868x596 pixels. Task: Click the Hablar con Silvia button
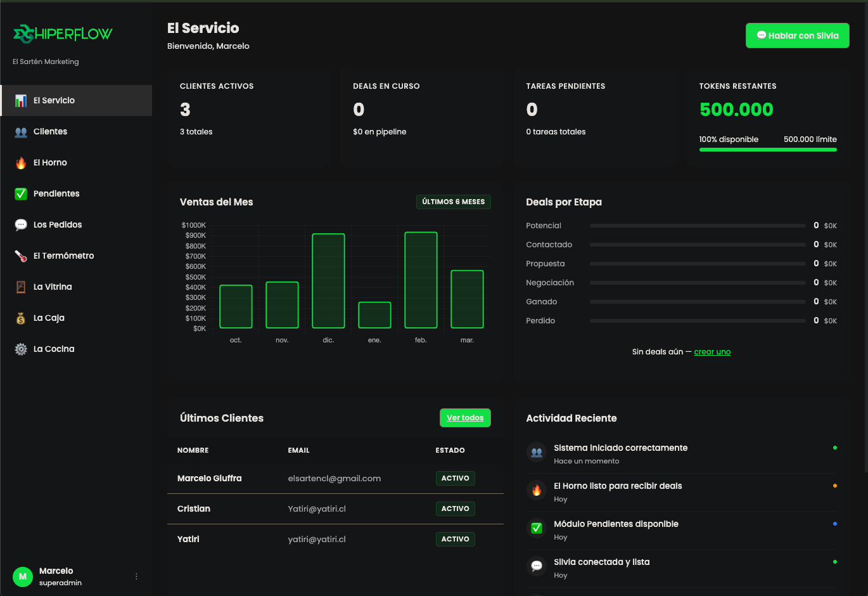798,36
